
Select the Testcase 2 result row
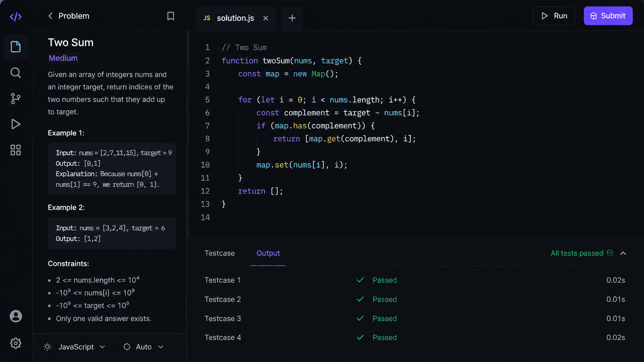[x=415, y=299]
